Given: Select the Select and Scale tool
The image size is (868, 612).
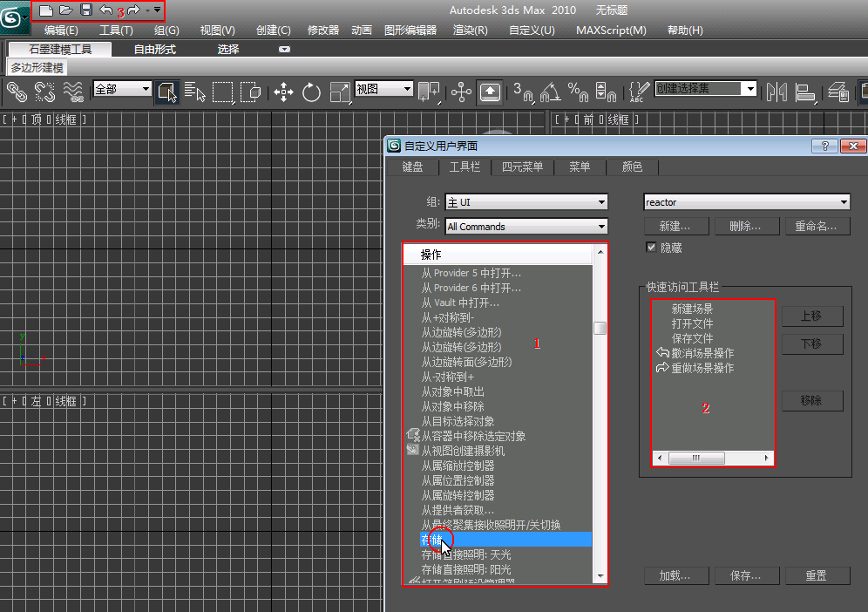Looking at the screenshot, I should pos(339,92).
